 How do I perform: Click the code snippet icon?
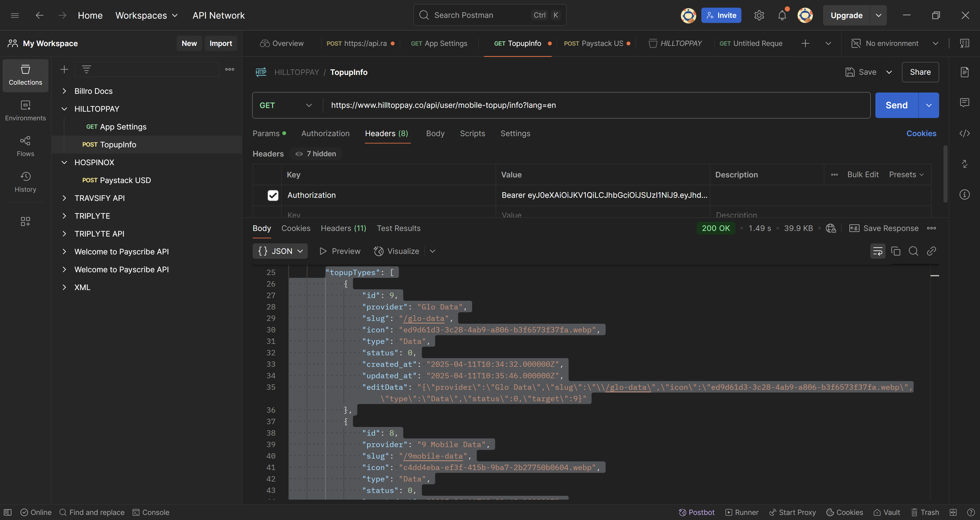click(x=964, y=133)
